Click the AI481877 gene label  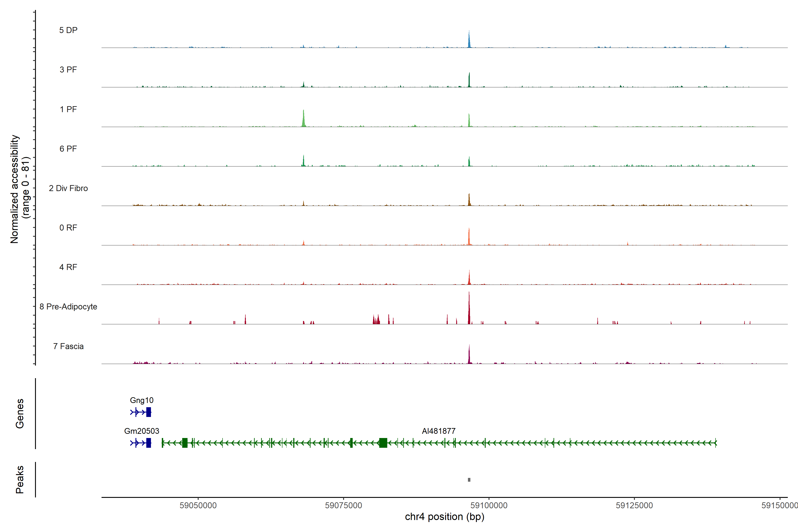click(x=438, y=431)
